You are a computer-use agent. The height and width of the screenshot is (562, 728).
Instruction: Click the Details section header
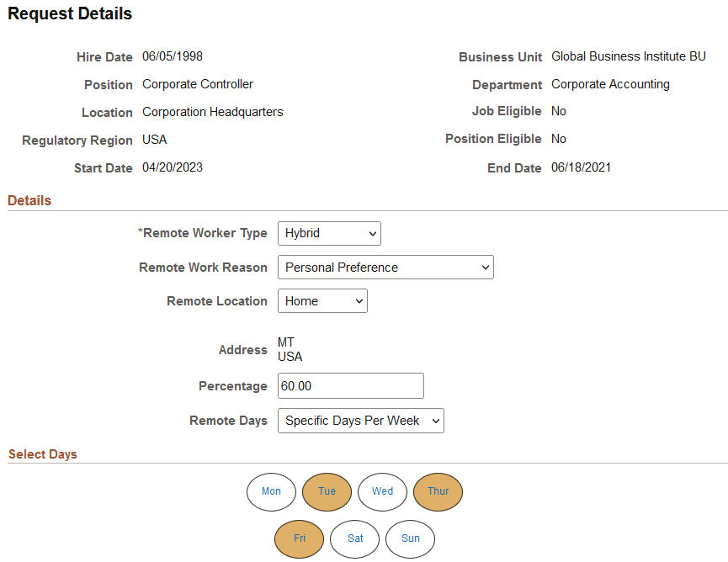pos(29,200)
